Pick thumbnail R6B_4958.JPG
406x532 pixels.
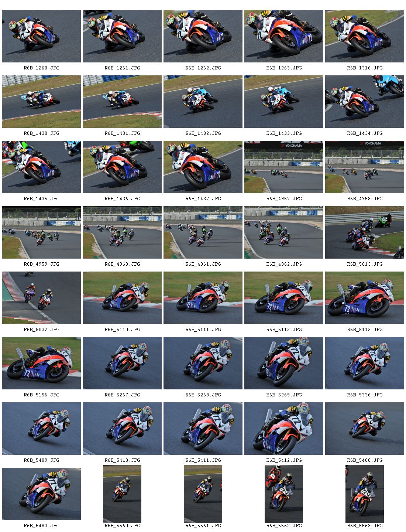(x=365, y=167)
